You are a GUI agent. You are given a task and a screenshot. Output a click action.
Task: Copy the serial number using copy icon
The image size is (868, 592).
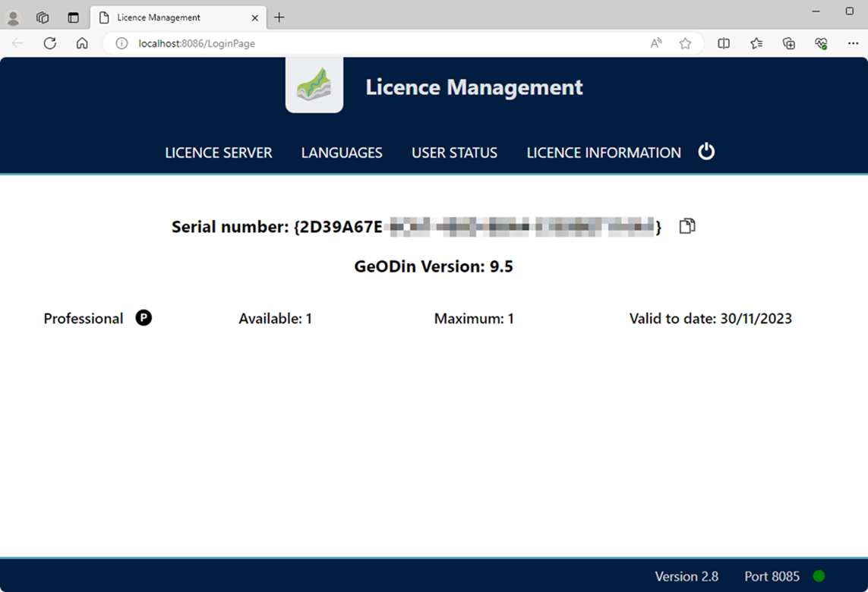pyautogui.click(x=687, y=226)
